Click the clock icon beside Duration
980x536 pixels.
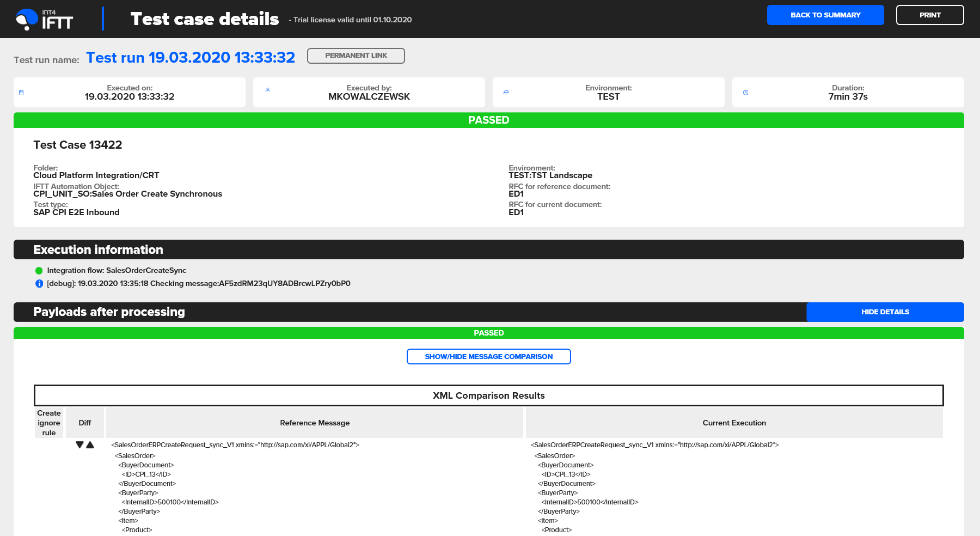point(745,93)
